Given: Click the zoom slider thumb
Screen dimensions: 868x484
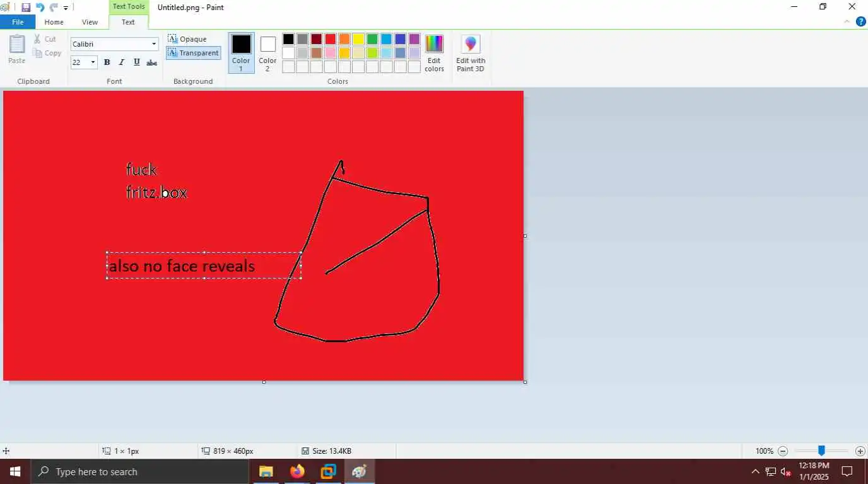Looking at the screenshot, I should [x=821, y=451].
